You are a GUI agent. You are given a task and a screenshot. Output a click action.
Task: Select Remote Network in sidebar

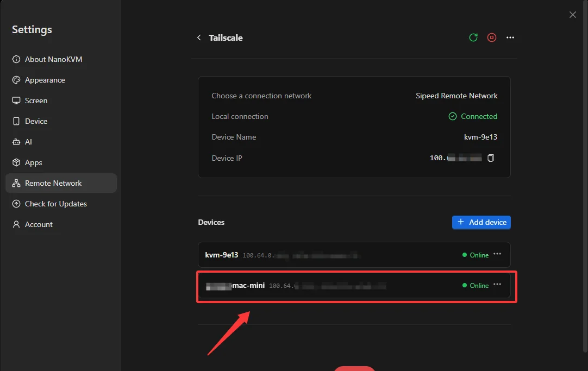(61, 183)
